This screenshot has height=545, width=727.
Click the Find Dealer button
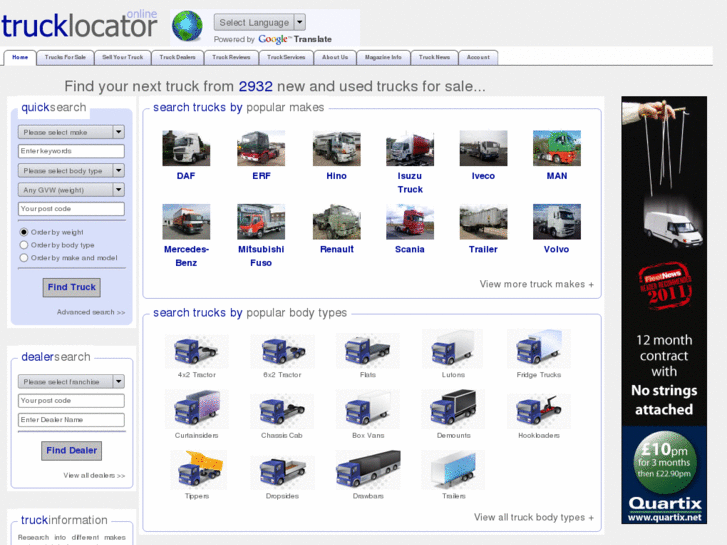71,451
